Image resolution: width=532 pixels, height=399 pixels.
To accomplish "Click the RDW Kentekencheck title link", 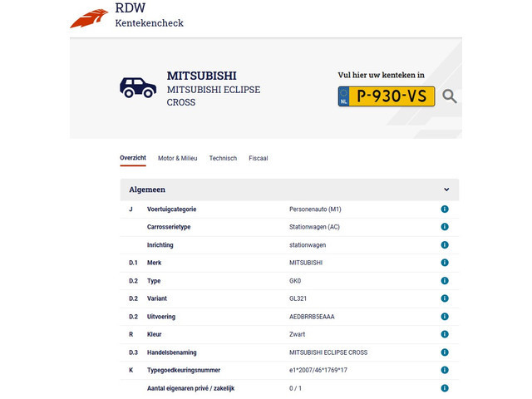I will click(x=149, y=15).
